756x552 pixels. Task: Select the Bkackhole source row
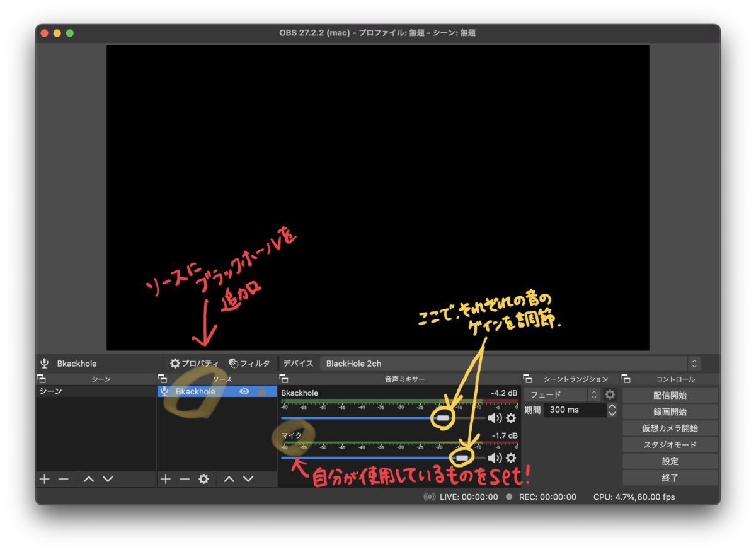click(x=217, y=391)
